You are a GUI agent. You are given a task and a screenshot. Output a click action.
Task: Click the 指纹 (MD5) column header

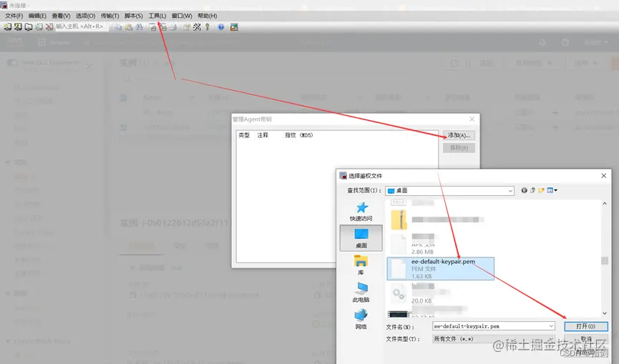(299, 135)
